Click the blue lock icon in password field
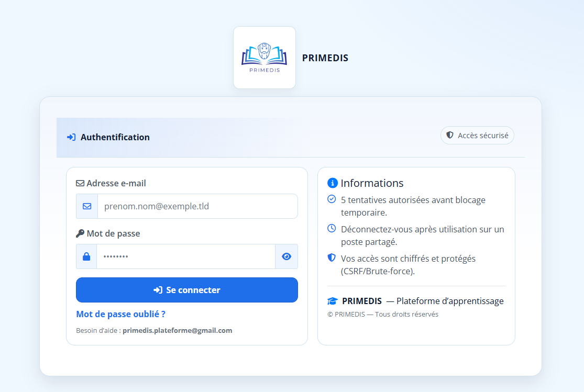The image size is (584, 392). pyautogui.click(x=86, y=256)
